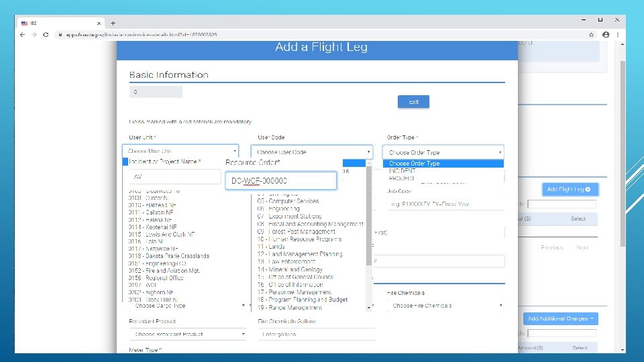Click the disabled ID field showing 0
This screenshot has width=644, height=362.
pos(156,92)
